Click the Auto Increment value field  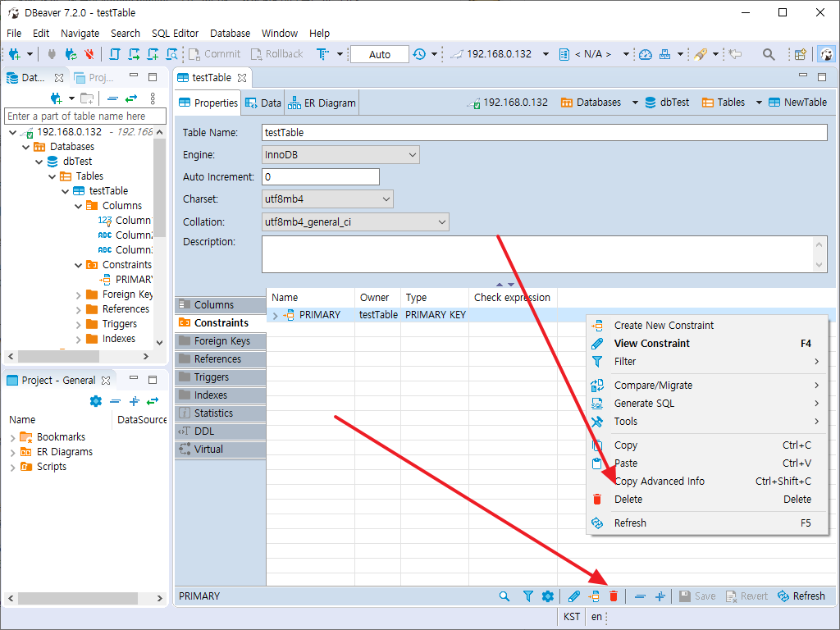point(321,177)
